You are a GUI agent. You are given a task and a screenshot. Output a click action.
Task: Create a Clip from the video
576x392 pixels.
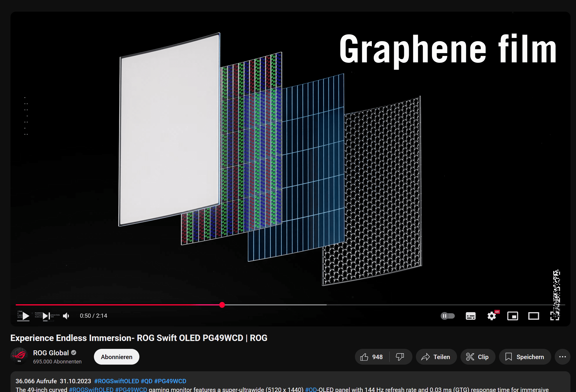478,357
